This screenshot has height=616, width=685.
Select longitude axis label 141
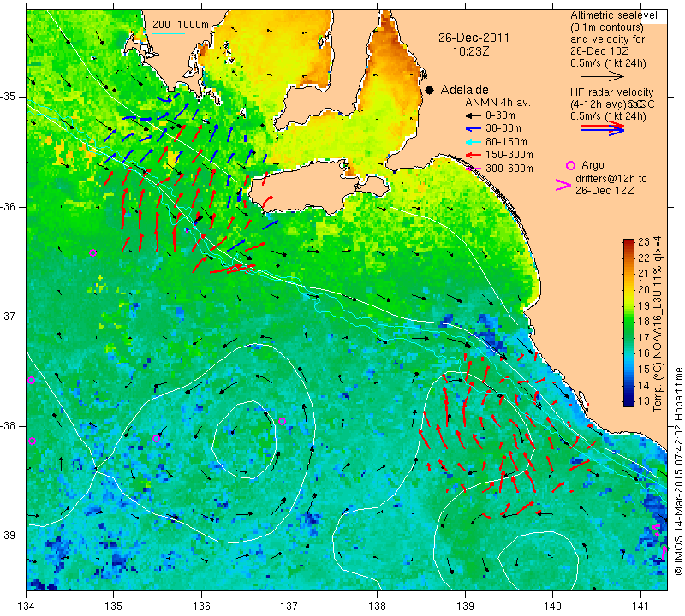click(x=640, y=607)
